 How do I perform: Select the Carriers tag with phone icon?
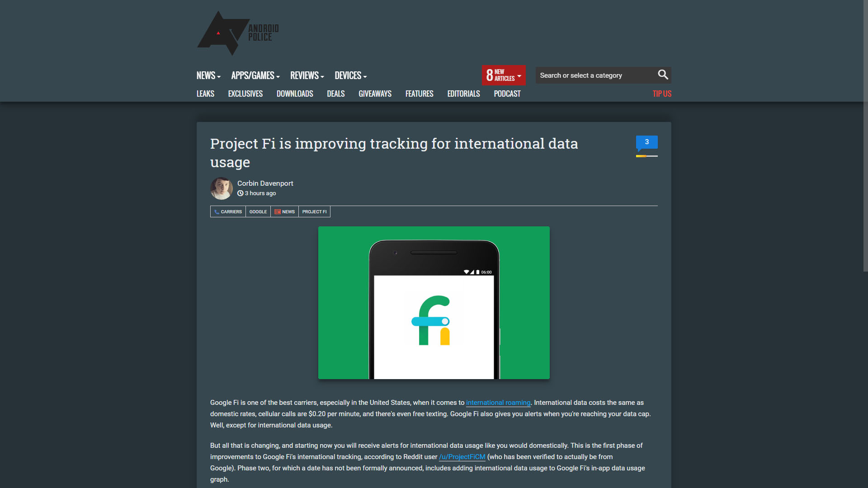(228, 211)
